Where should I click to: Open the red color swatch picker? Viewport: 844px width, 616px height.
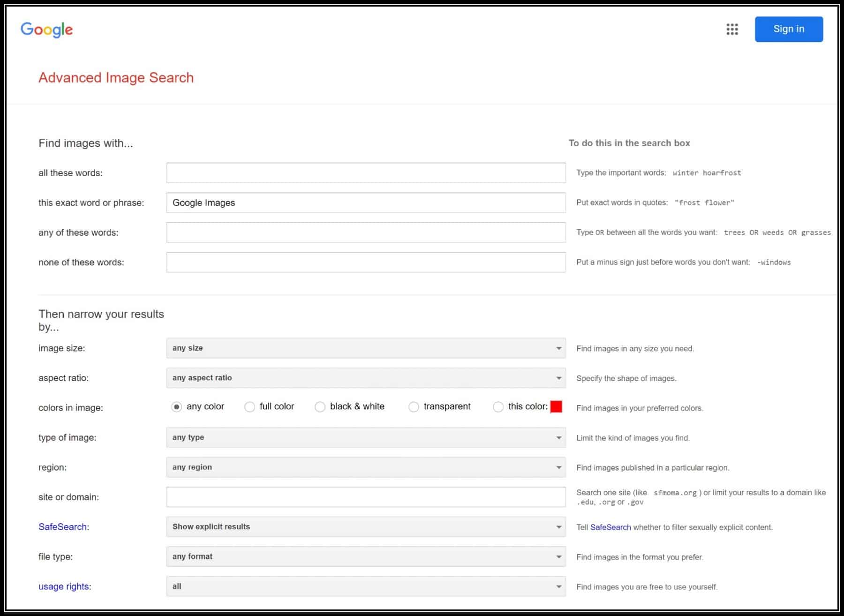coord(556,406)
